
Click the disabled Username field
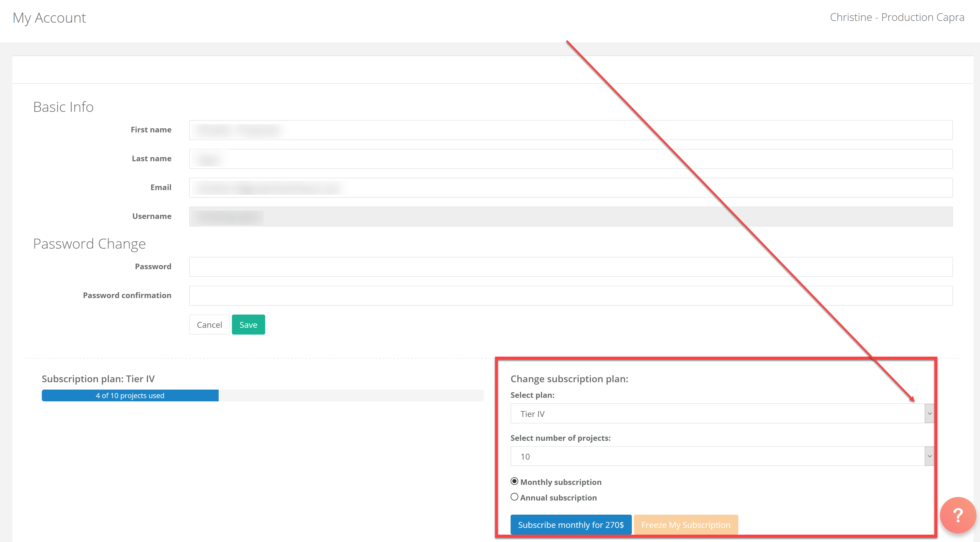tap(571, 217)
